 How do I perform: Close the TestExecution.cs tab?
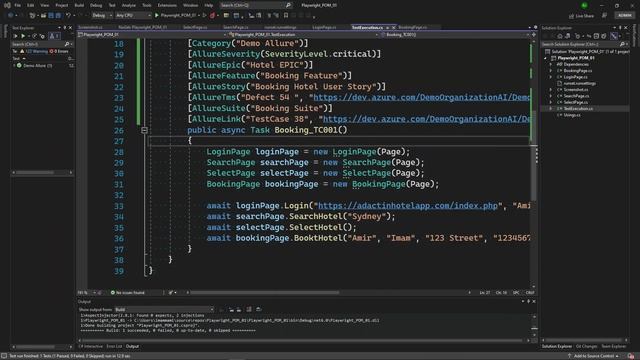(393, 27)
